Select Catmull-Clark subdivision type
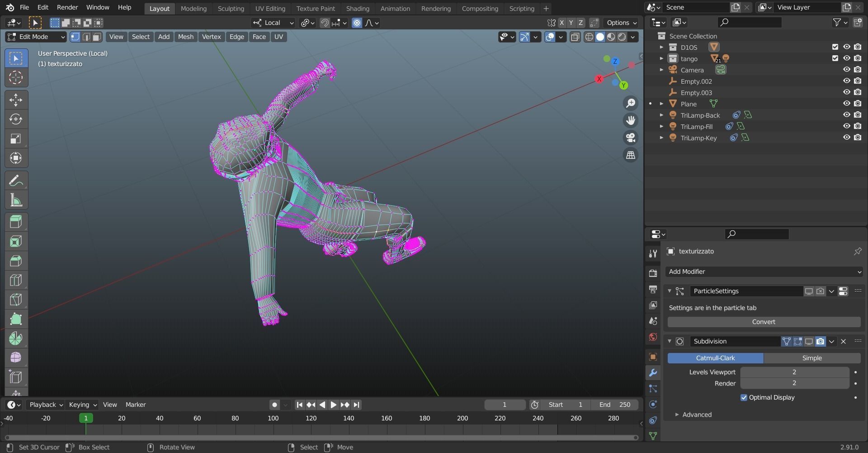Viewport: 868px width, 453px height. click(715, 358)
